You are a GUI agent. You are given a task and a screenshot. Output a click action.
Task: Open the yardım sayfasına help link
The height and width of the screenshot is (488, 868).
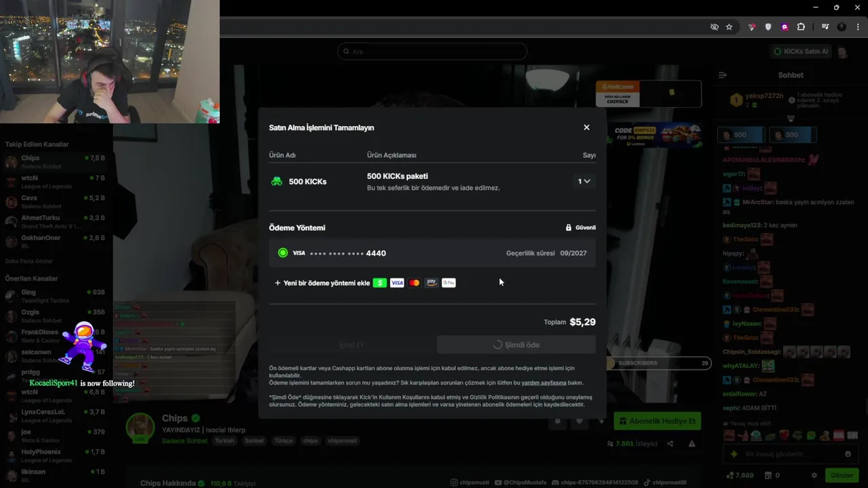tap(544, 382)
